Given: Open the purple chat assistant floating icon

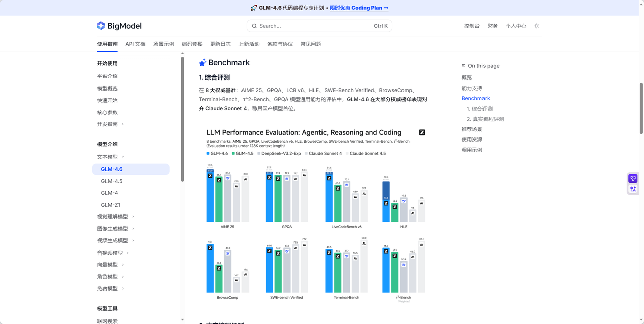Looking at the screenshot, I should 633,178.
